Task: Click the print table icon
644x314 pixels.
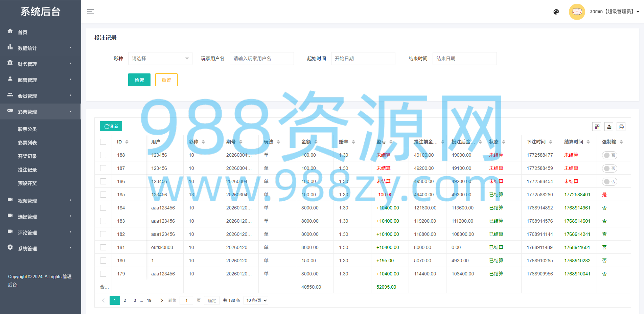Action: [x=621, y=127]
